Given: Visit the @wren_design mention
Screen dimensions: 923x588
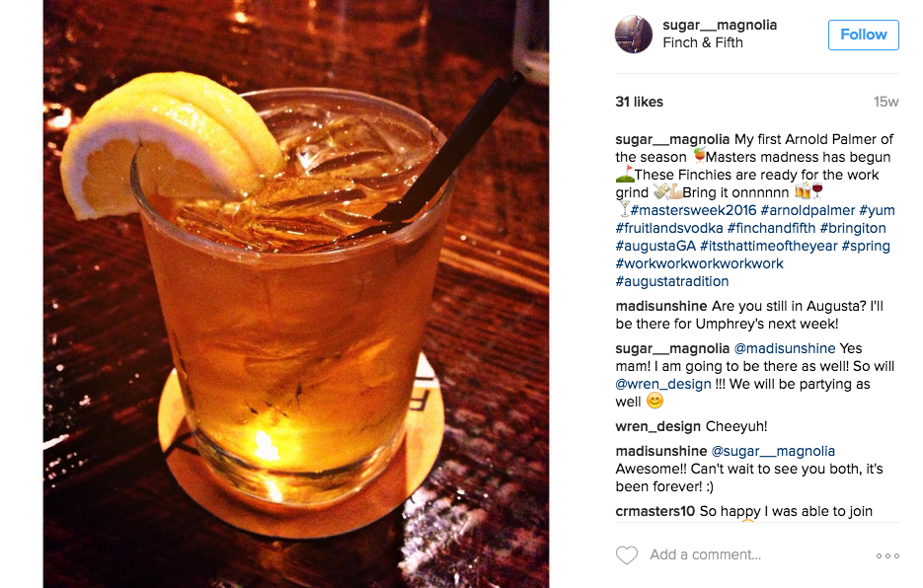Looking at the screenshot, I should pyautogui.click(x=662, y=385).
